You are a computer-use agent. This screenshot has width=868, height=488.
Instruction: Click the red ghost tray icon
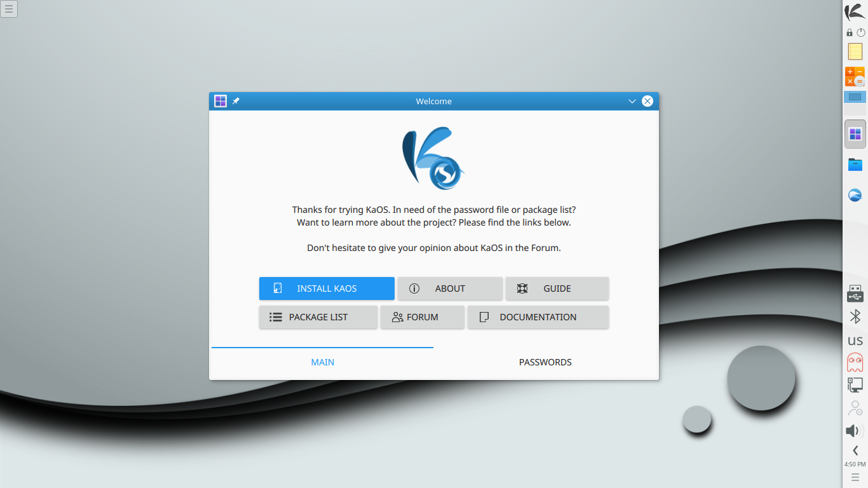tap(855, 362)
